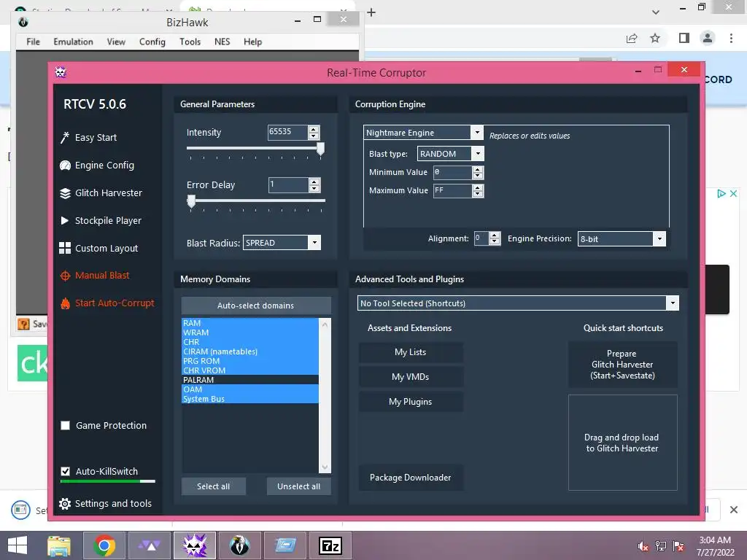Select PALRAM memory domain
Screen dimensions: 747x560
pos(250,380)
